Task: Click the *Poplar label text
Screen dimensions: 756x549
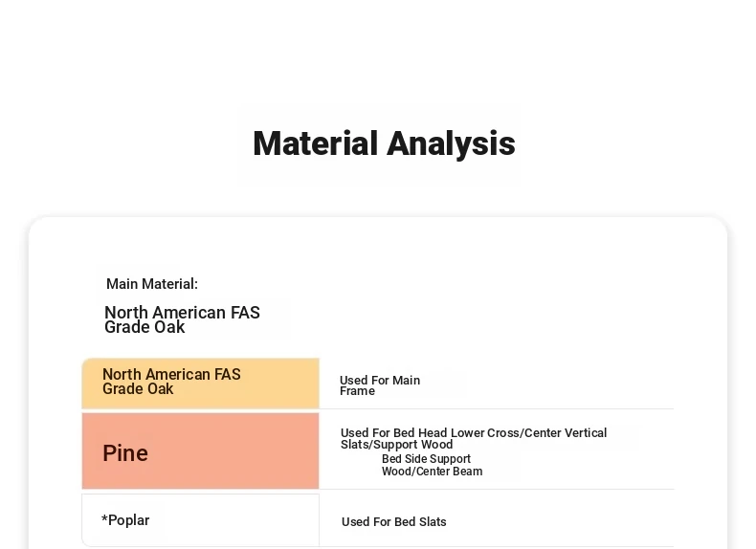Action: (x=125, y=520)
